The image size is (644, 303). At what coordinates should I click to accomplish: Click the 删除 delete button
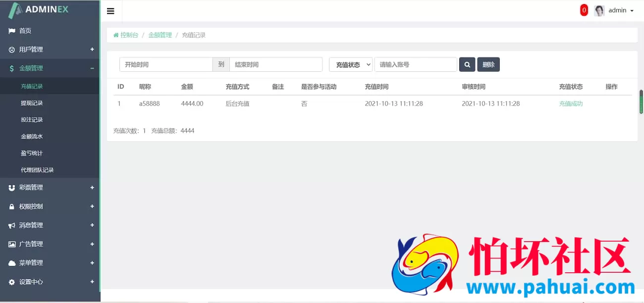[x=488, y=64]
